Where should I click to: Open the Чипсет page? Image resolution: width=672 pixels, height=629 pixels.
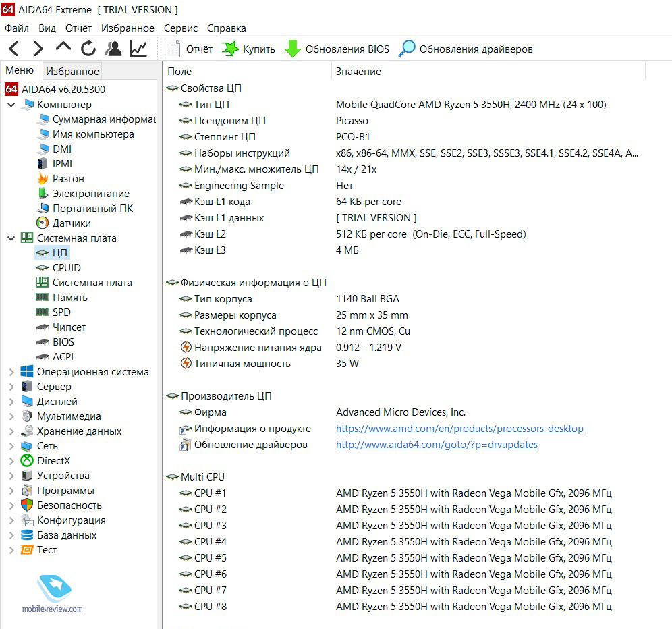coord(61,327)
